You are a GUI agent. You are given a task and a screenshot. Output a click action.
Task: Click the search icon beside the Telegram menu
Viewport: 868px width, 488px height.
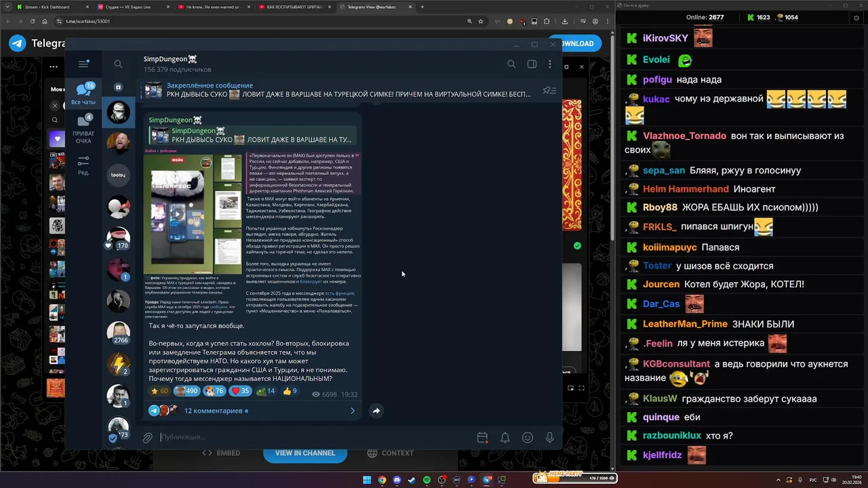tap(118, 64)
